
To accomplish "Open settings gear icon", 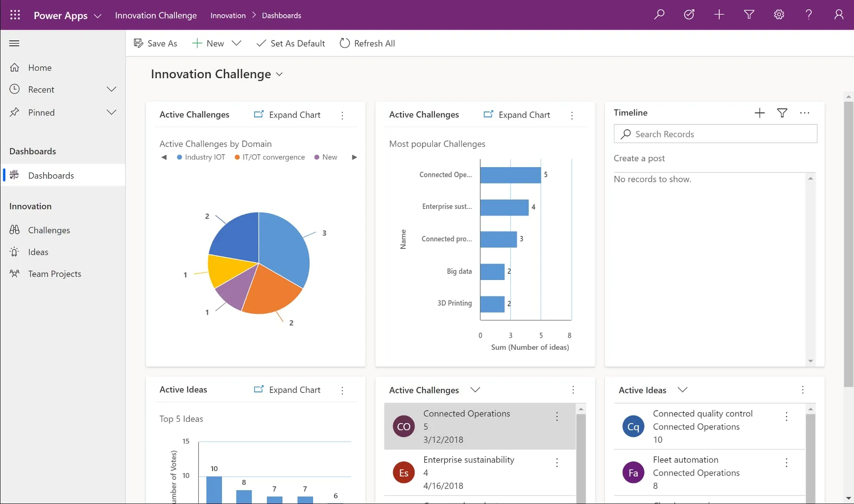I will [779, 15].
